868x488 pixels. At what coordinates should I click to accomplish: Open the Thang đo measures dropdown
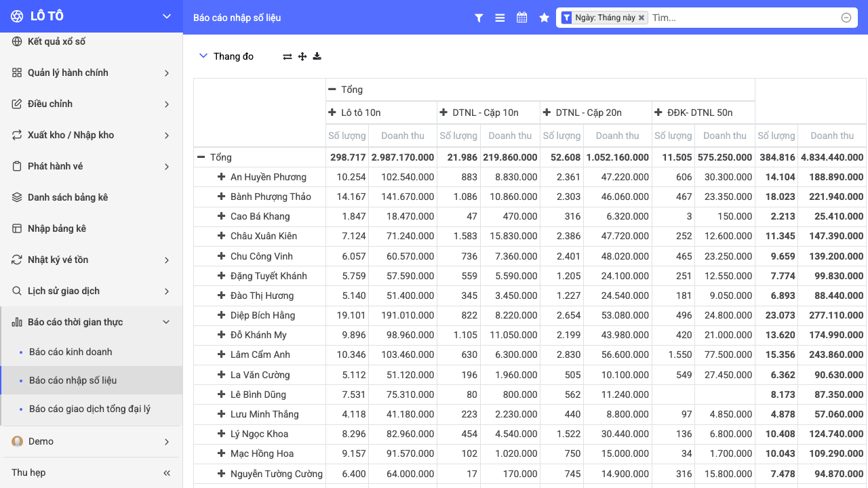coord(226,56)
